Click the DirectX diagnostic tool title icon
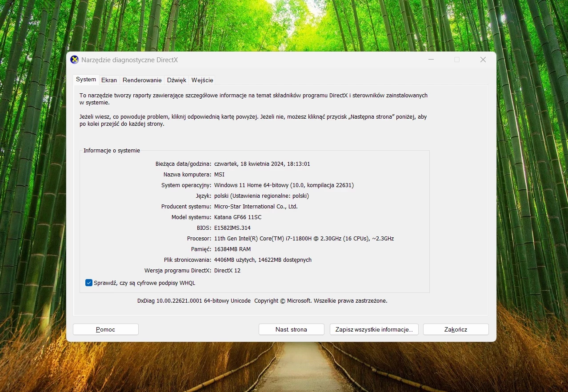This screenshot has height=392, width=568. [75, 60]
